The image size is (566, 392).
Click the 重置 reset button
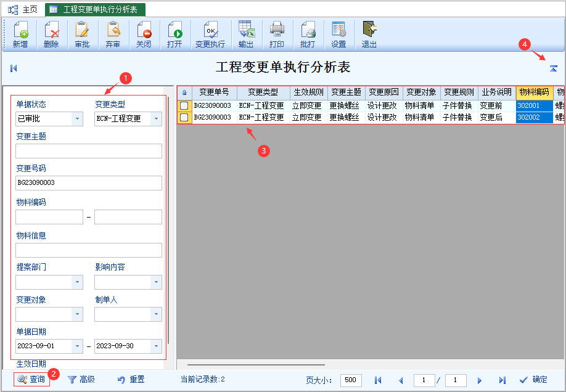(x=131, y=380)
